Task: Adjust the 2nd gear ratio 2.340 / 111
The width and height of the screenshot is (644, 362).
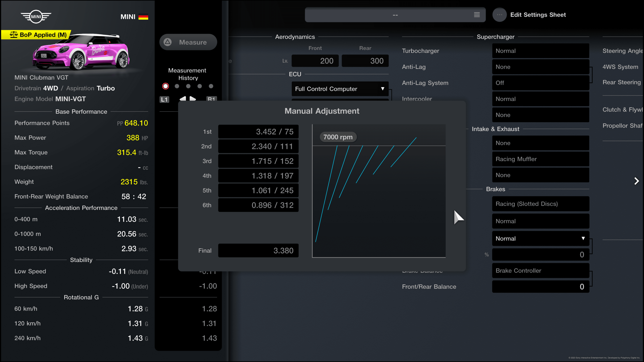Action: (258, 146)
